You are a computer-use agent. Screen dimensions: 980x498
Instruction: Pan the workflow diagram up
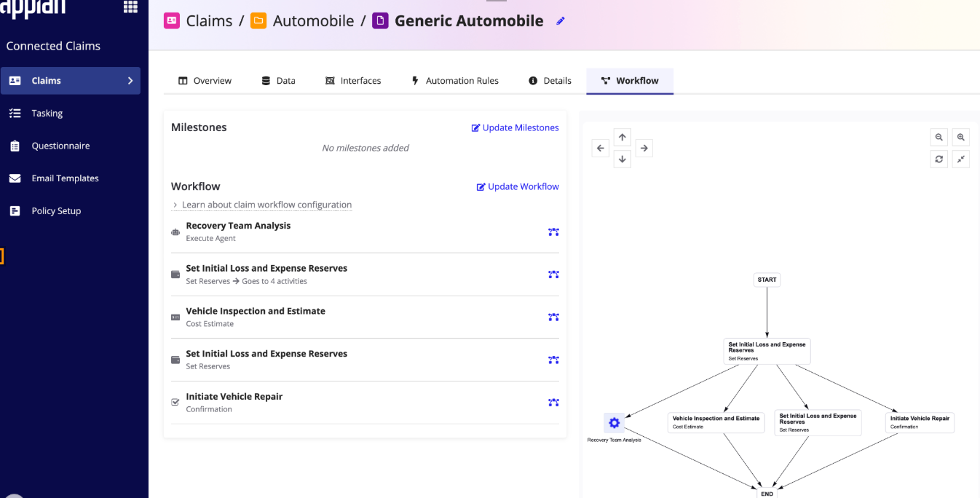tap(623, 137)
